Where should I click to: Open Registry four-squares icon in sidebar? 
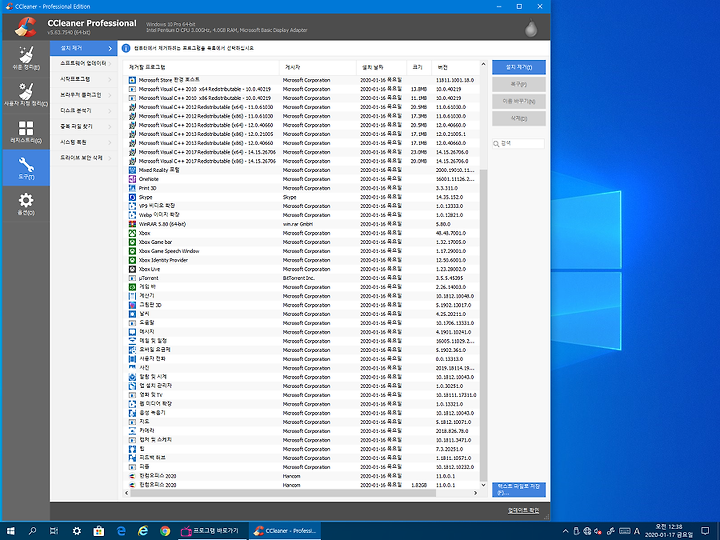[x=26, y=128]
